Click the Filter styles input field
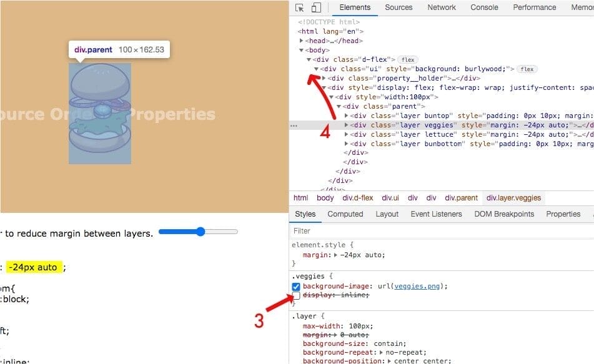 (437, 231)
